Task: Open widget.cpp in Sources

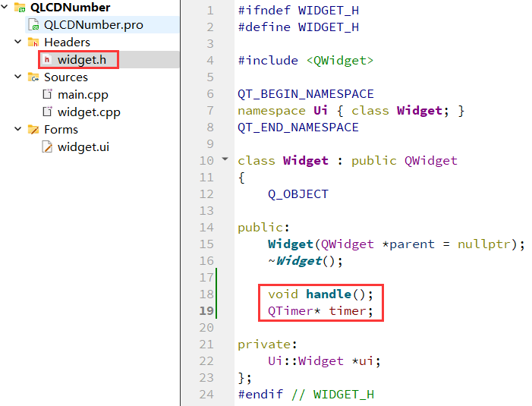Action: click(89, 112)
